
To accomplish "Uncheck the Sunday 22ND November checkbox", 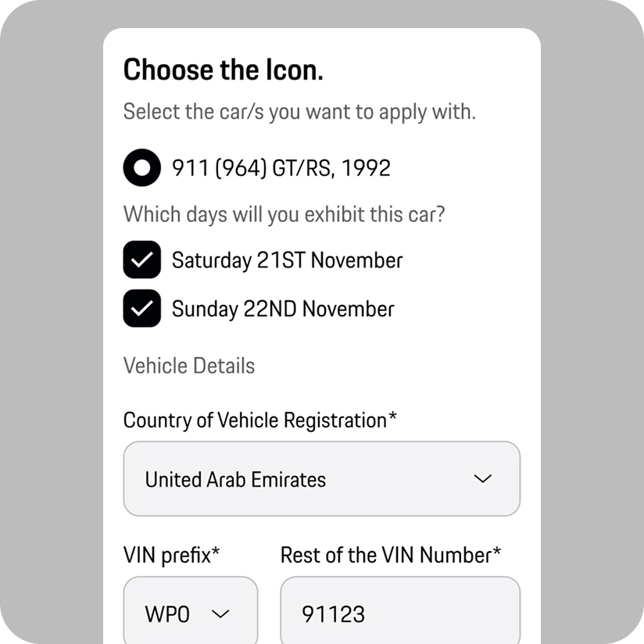I will [x=141, y=309].
